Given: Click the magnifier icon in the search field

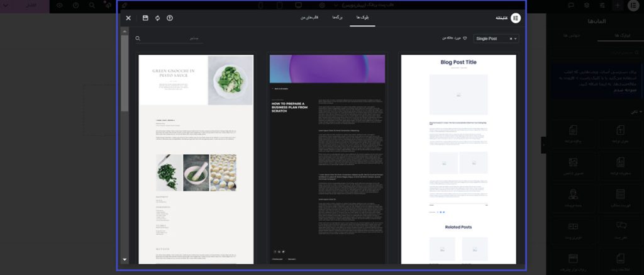Looking at the screenshot, I should pyautogui.click(x=138, y=38).
